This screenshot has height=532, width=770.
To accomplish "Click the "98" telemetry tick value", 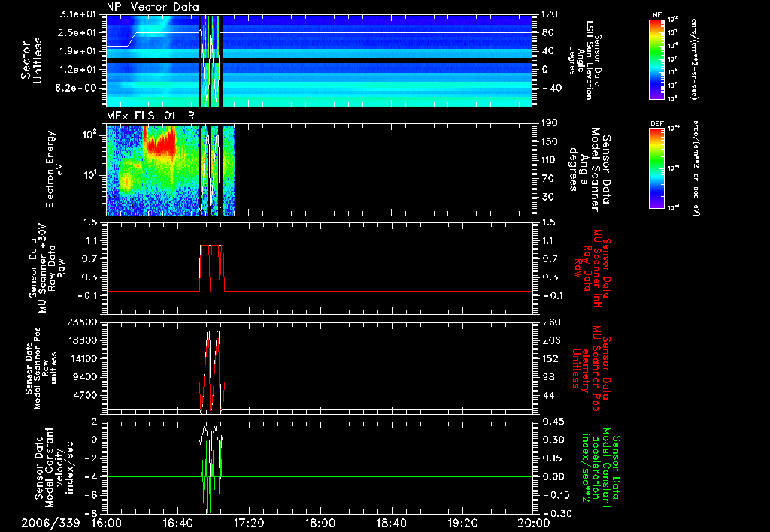I will click(547, 377).
